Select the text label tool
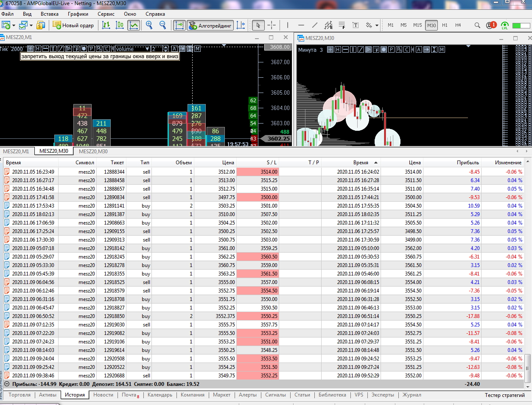This screenshot has height=405, width=532. tap(356, 25)
